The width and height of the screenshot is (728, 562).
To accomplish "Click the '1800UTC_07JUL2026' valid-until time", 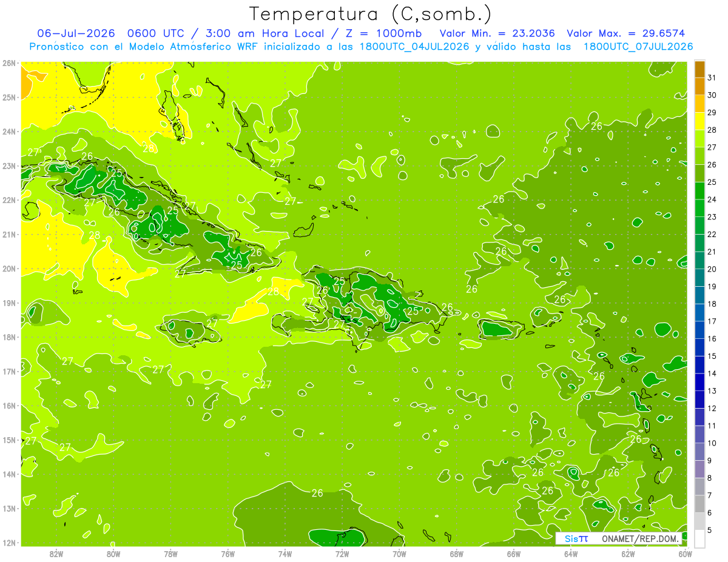I will (x=638, y=46).
